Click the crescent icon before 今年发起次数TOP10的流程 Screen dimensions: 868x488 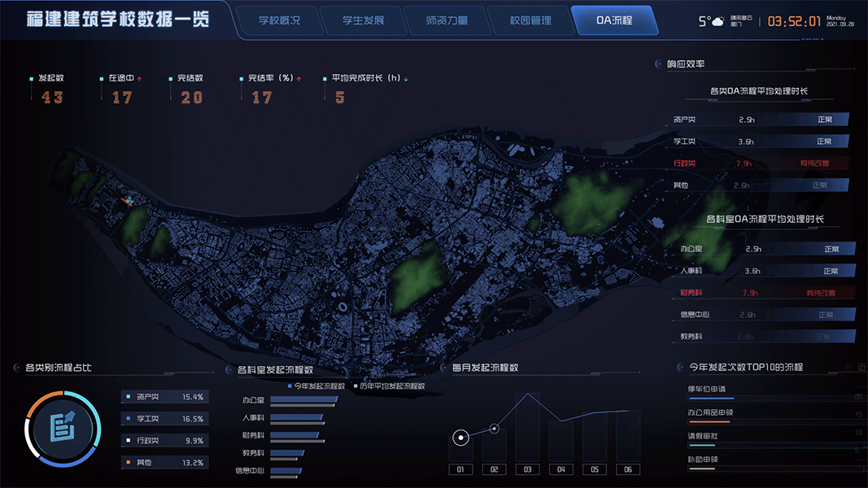tap(680, 368)
